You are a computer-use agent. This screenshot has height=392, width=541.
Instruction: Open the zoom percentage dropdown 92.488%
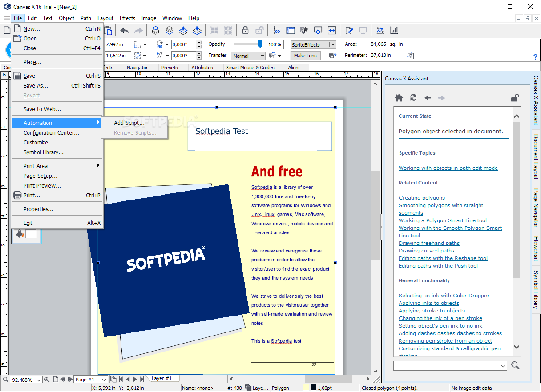[x=38, y=380]
